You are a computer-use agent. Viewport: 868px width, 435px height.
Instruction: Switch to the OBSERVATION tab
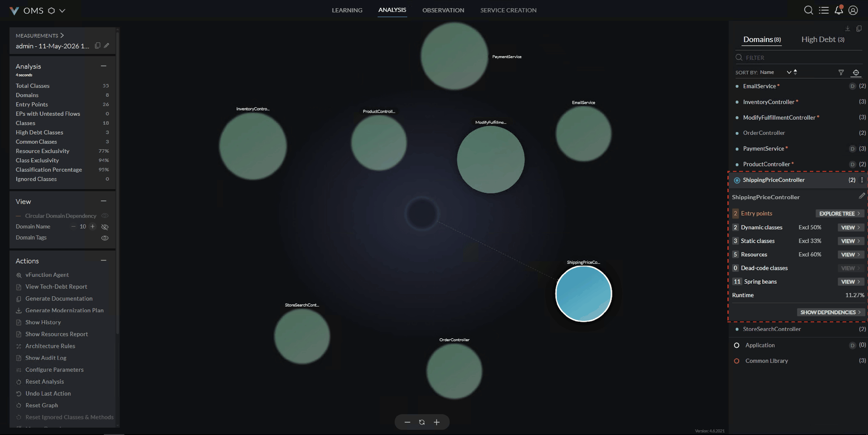[x=443, y=10]
